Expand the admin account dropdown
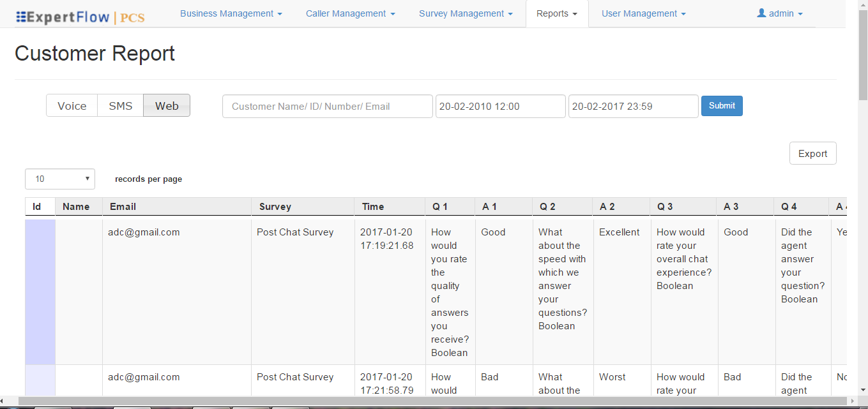The height and width of the screenshot is (409, 868). [779, 13]
